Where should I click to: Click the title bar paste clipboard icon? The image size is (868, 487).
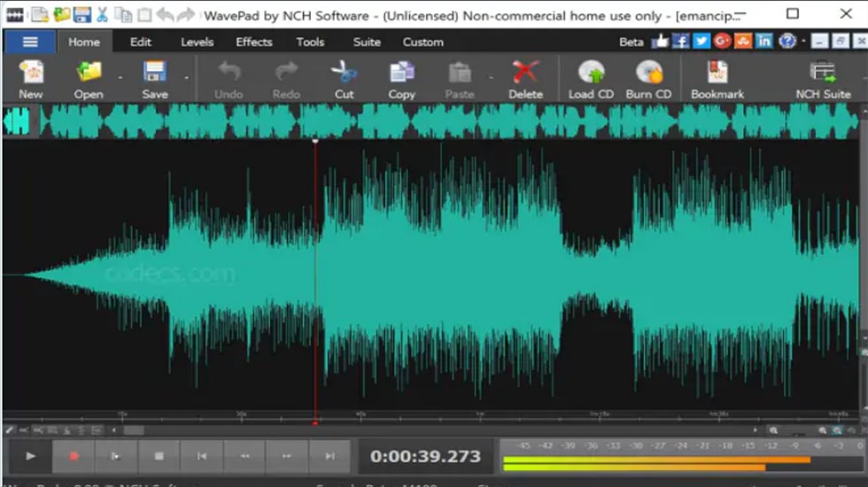click(144, 14)
